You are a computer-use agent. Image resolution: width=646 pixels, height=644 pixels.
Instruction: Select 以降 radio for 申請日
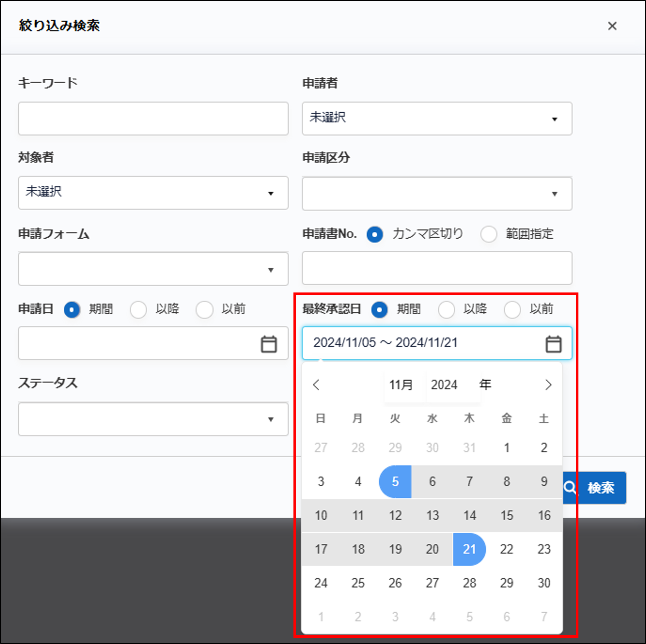pos(138,309)
